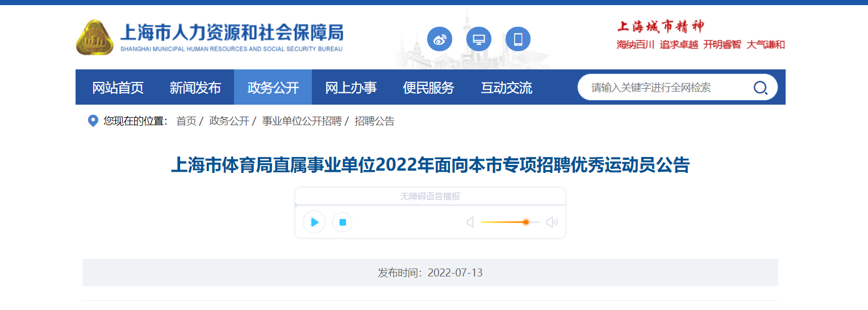Click the 首页 breadcrumb link

coord(186,121)
